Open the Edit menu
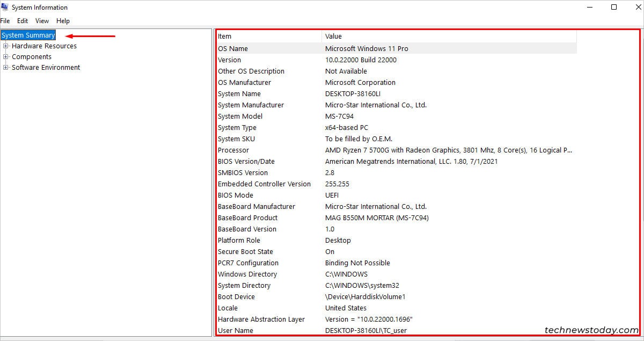Viewport: 644px width, 341px height. (23, 21)
